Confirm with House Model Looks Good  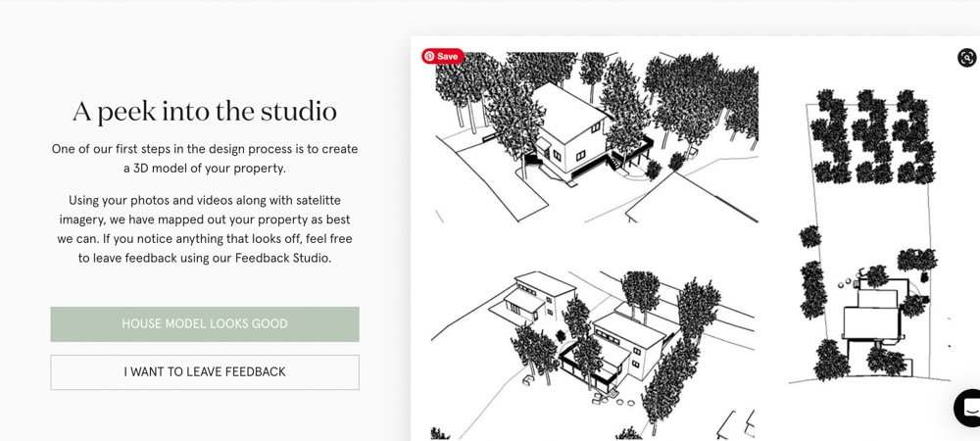[205, 324]
